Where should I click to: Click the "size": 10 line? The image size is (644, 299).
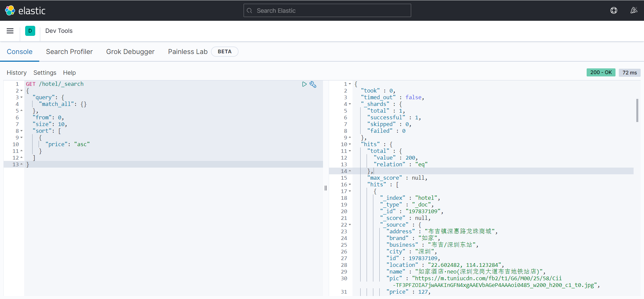tap(50, 124)
